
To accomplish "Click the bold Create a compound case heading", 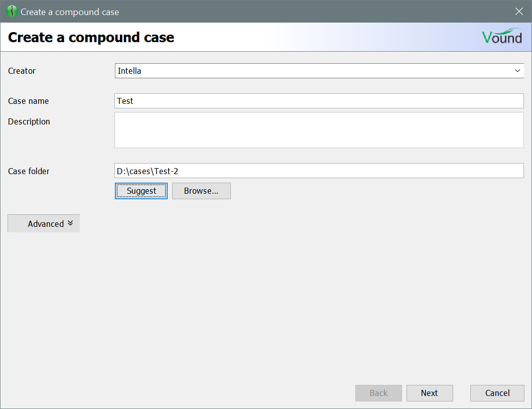I will tap(91, 37).
